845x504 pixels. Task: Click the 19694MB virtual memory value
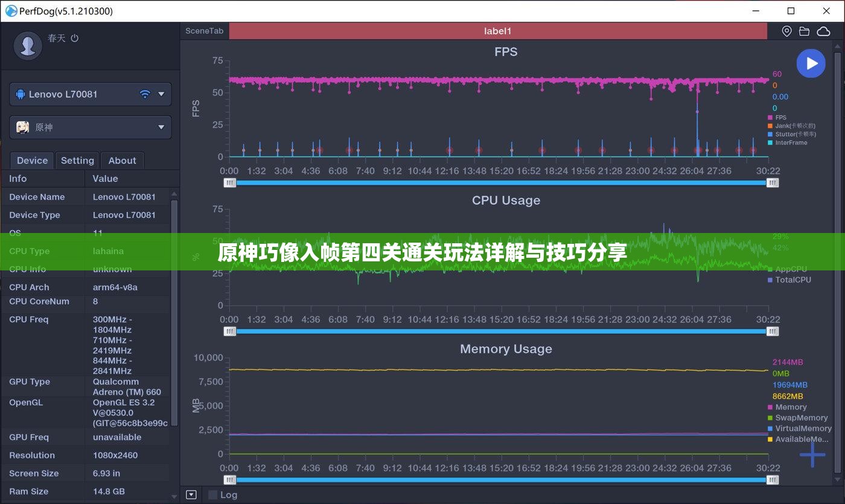[x=790, y=385]
